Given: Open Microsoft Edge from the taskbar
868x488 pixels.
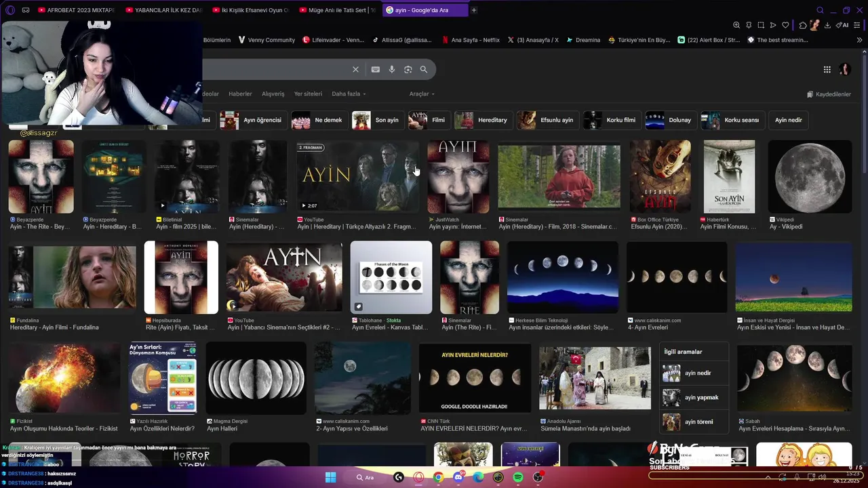Looking at the screenshot, I should coord(478,477).
